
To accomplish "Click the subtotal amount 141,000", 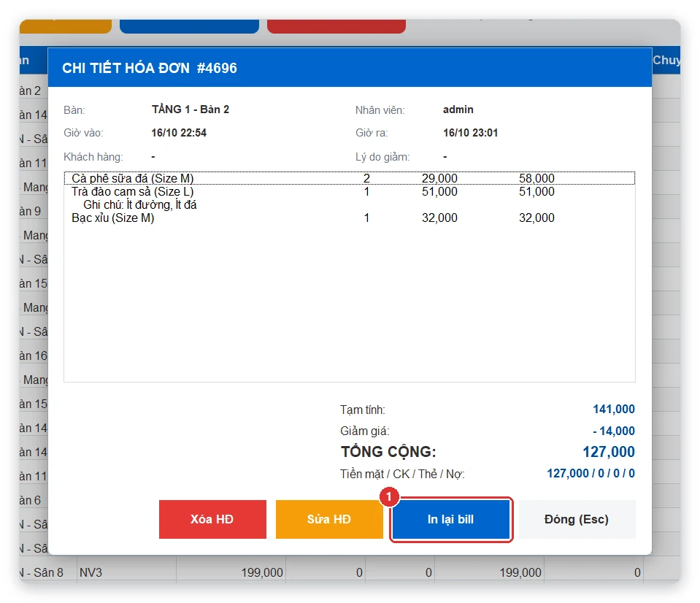I will 613,409.
